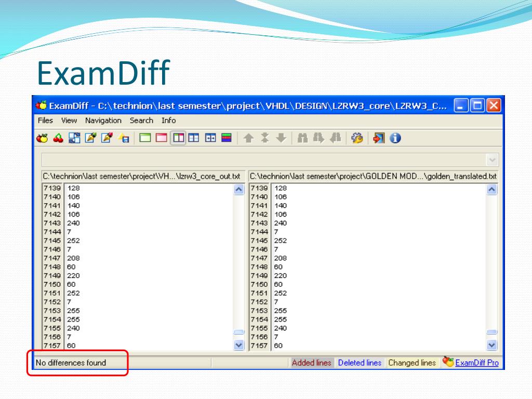The width and height of the screenshot is (532, 399).
Task: Click right pane scrollbar down arrow
Action: point(491,345)
